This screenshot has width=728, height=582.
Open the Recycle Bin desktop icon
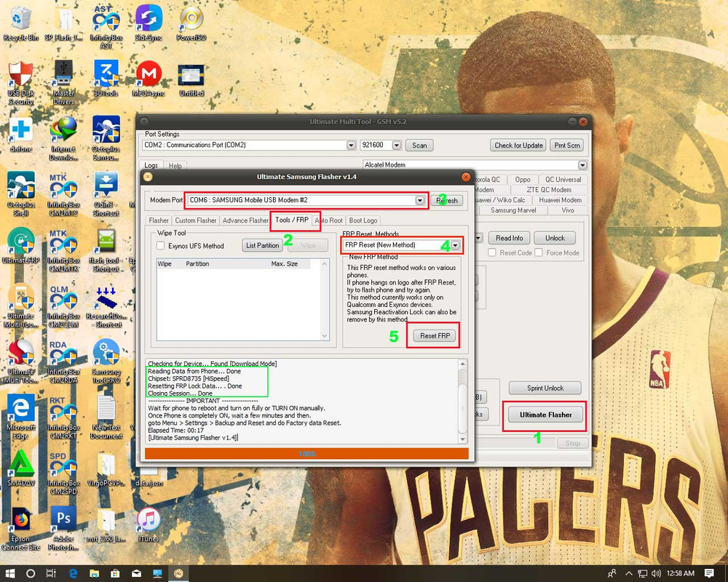tap(20, 24)
